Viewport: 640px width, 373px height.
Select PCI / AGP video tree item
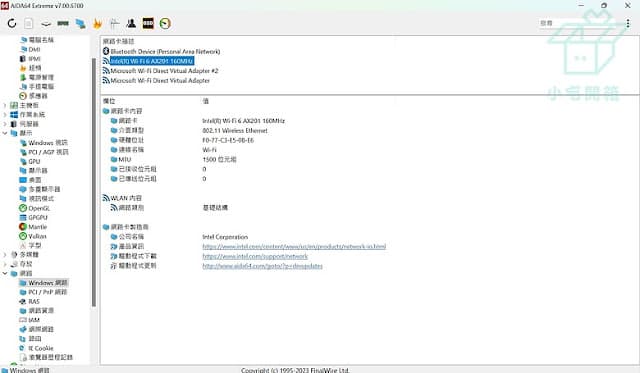click(x=44, y=152)
